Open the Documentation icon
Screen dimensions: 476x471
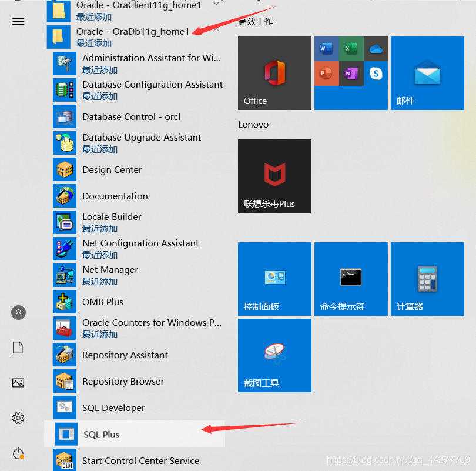[x=65, y=196]
